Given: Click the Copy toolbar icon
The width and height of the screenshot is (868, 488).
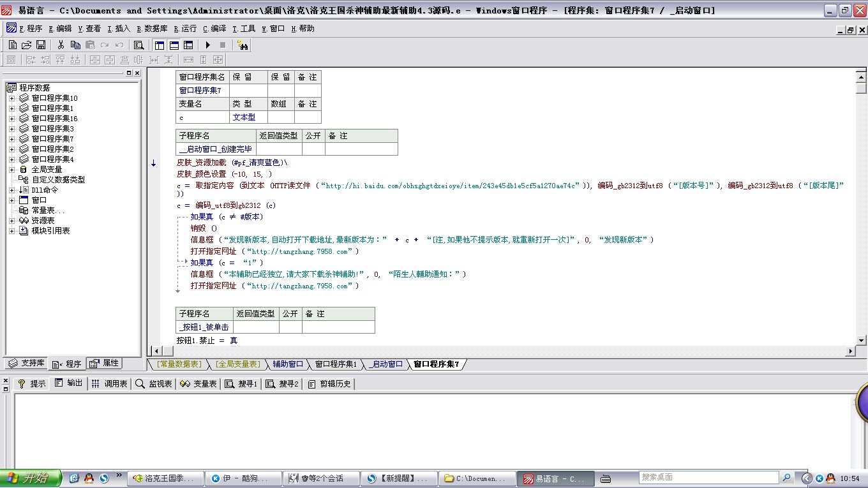Looking at the screenshot, I should pyautogui.click(x=75, y=45).
